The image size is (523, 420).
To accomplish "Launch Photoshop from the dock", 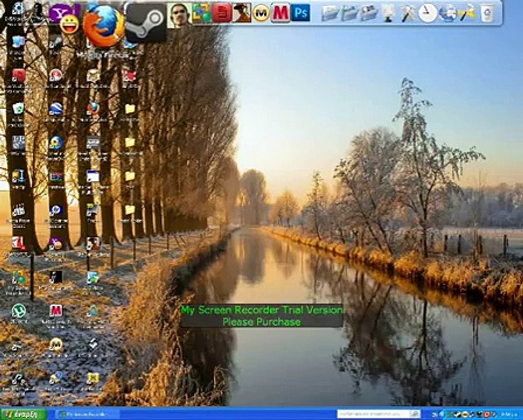I will pos(301,13).
